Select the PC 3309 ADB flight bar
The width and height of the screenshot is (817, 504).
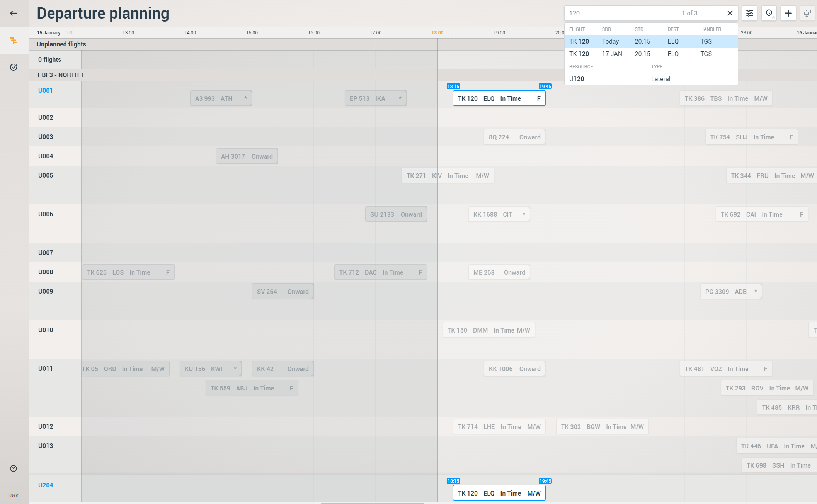coord(731,292)
